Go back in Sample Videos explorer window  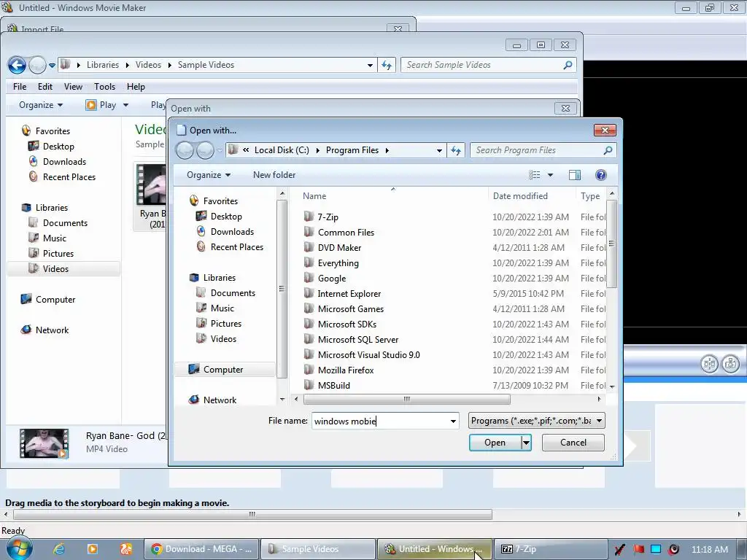point(18,65)
